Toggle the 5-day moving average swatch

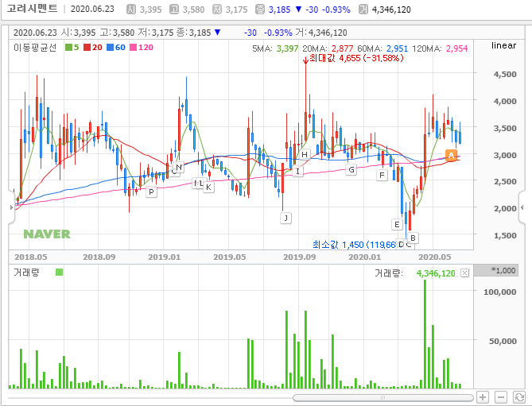pyautogui.click(x=69, y=48)
